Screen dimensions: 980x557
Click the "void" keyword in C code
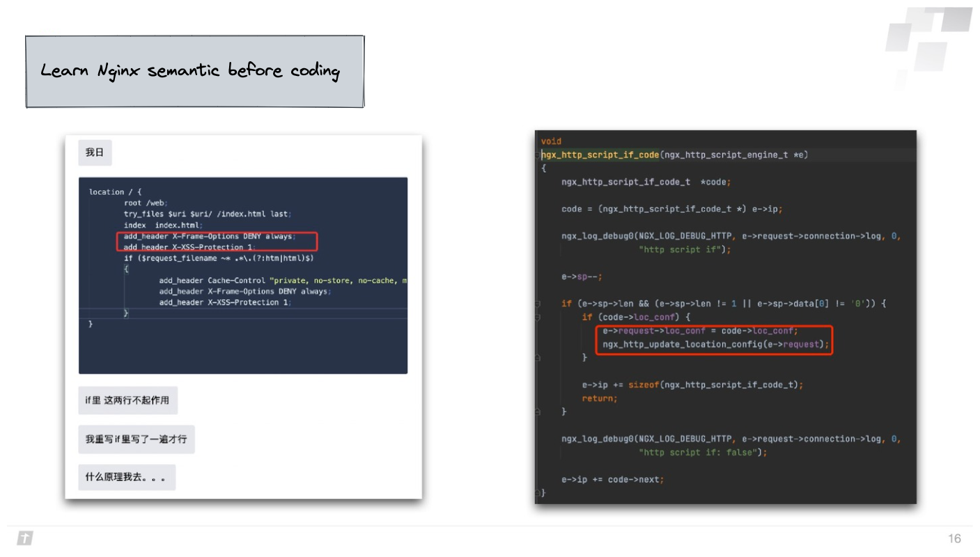pyautogui.click(x=551, y=141)
